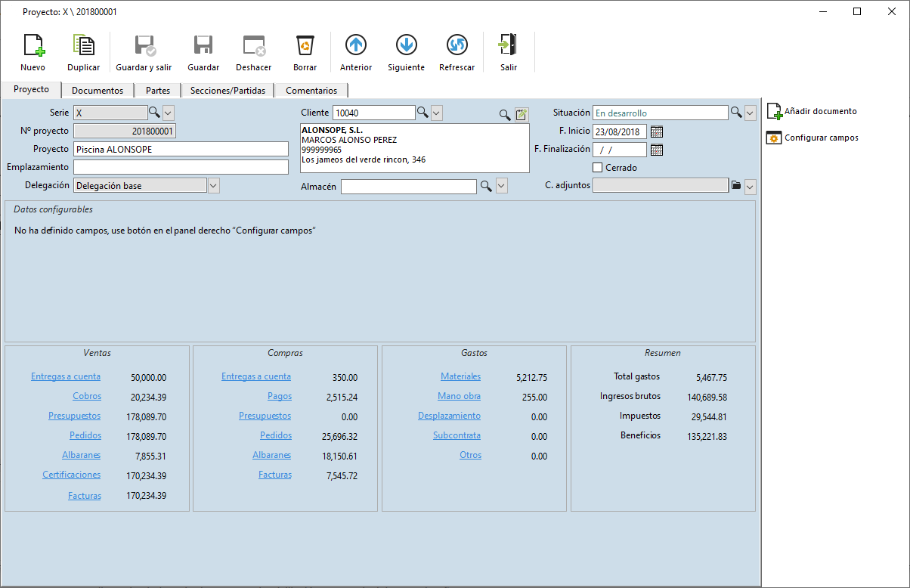Duplicate the current project

(83, 52)
